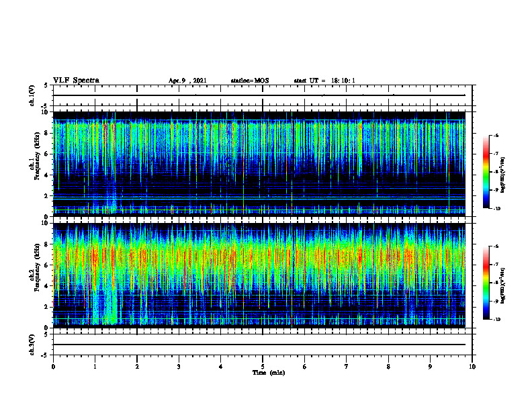Click the "Time (min)" x-axis label

tap(269, 373)
